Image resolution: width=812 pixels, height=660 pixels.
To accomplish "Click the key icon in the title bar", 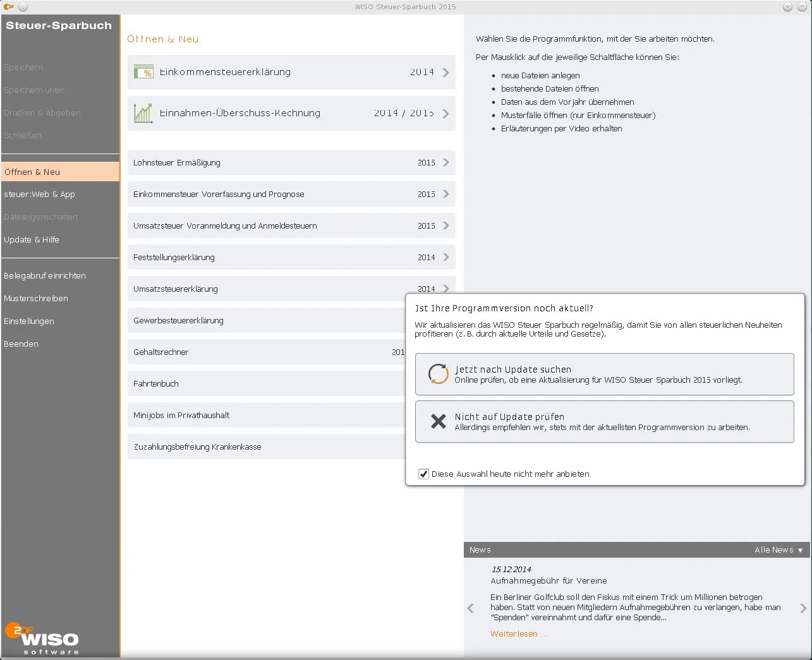I will tap(9, 6).
